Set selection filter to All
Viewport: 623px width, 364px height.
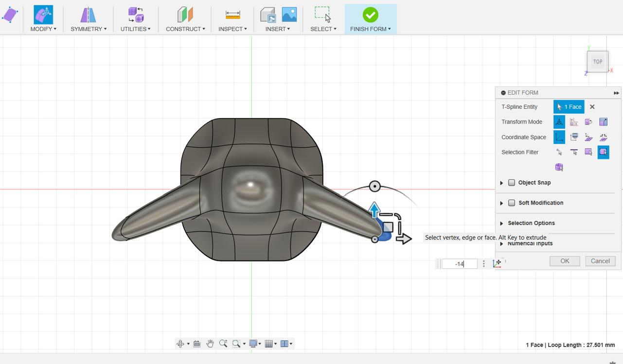604,152
